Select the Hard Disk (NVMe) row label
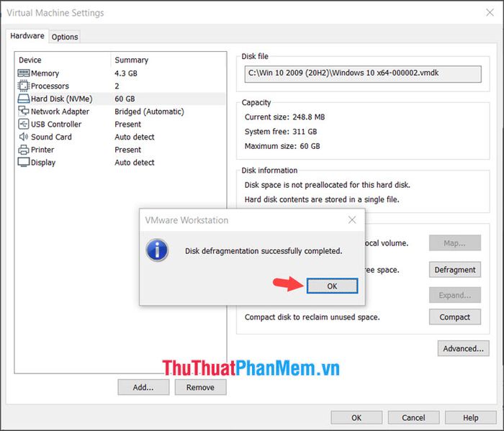 click(62, 99)
